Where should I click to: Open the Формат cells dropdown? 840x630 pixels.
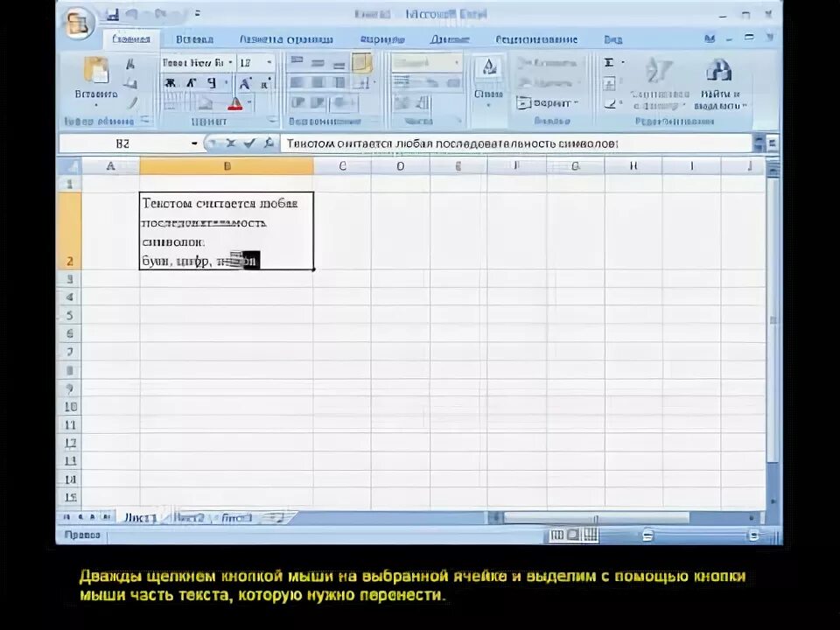pyautogui.click(x=548, y=102)
